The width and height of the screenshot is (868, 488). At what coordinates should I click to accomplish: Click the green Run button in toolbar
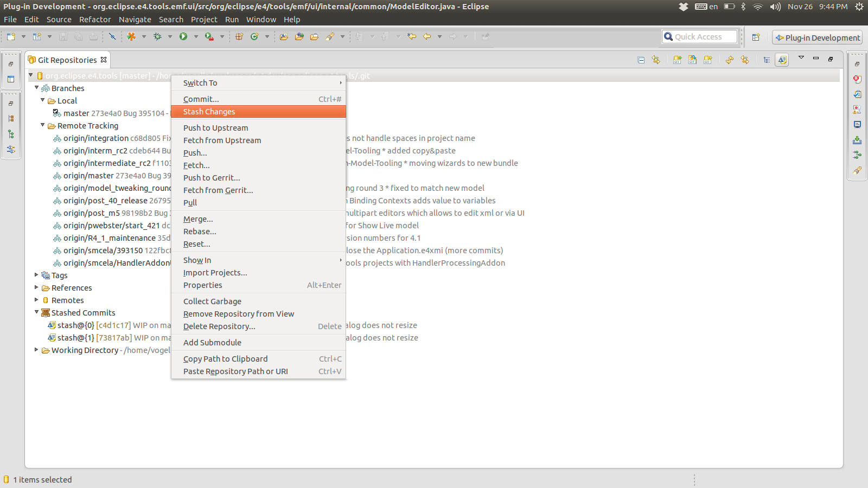pyautogui.click(x=183, y=36)
